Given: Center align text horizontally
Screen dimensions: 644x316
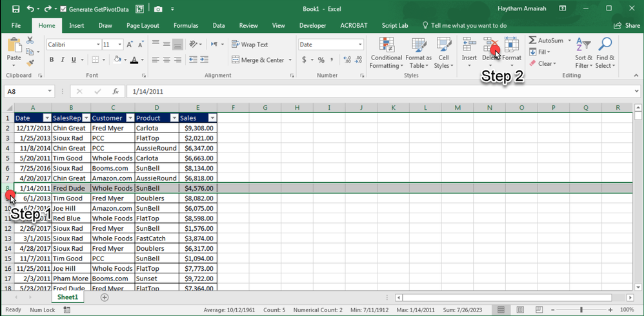Looking at the screenshot, I should point(166,60).
